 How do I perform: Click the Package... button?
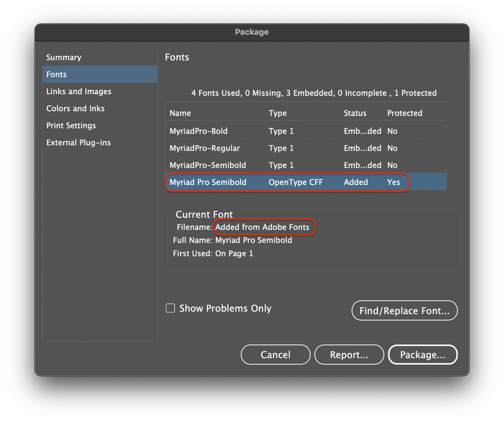pos(423,354)
